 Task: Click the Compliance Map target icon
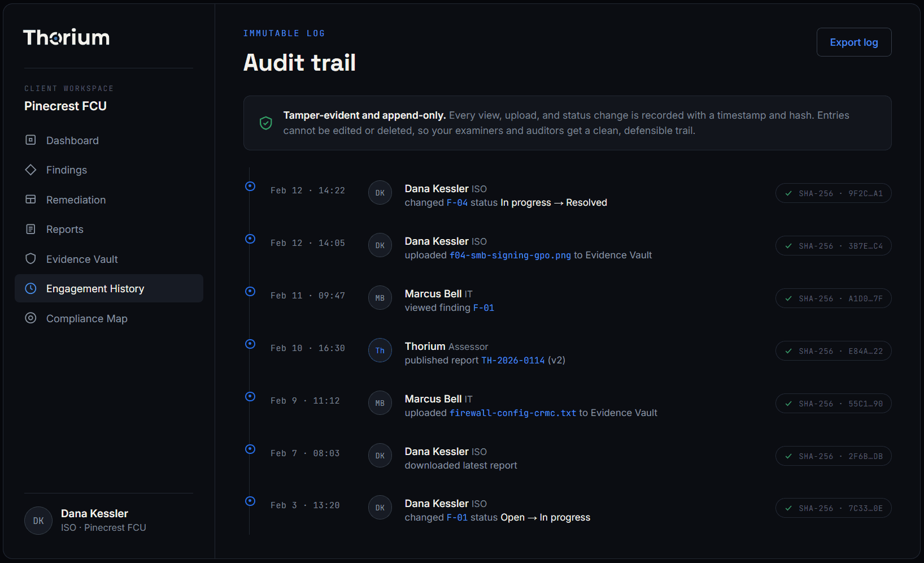tap(30, 318)
